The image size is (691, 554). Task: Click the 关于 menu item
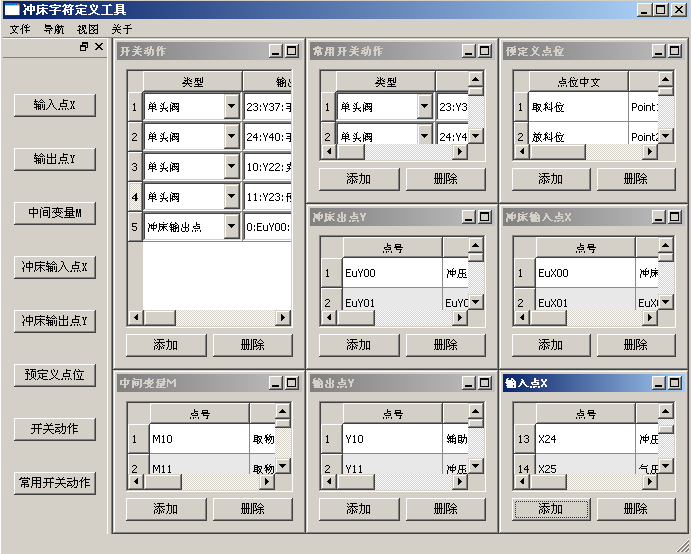coord(121,29)
